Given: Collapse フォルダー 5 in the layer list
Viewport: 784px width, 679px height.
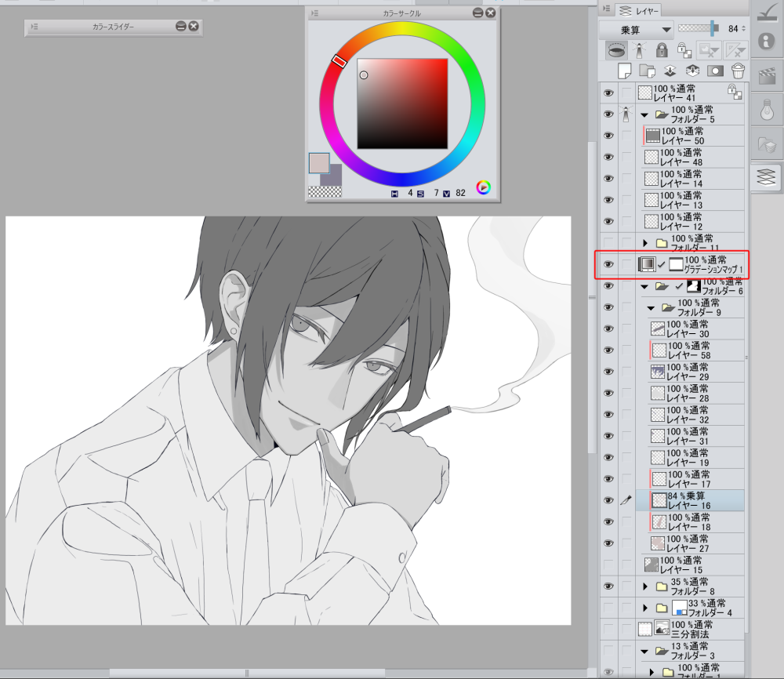Looking at the screenshot, I should [644, 114].
